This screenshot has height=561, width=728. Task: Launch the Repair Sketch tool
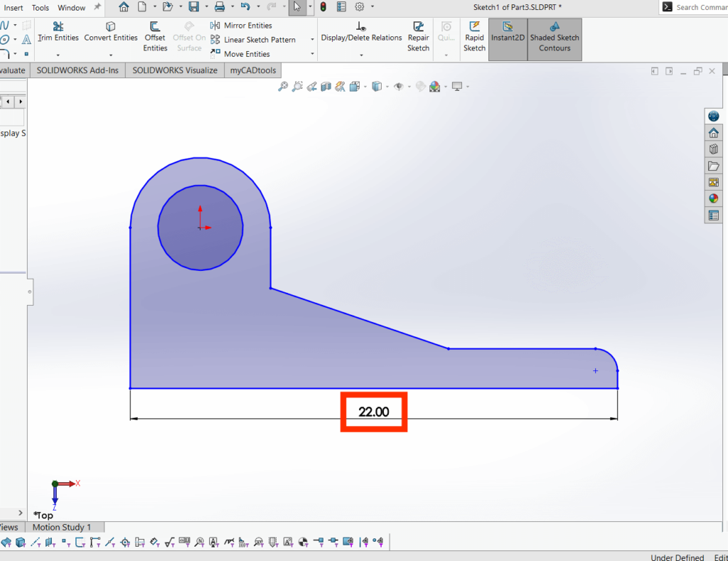(418, 37)
